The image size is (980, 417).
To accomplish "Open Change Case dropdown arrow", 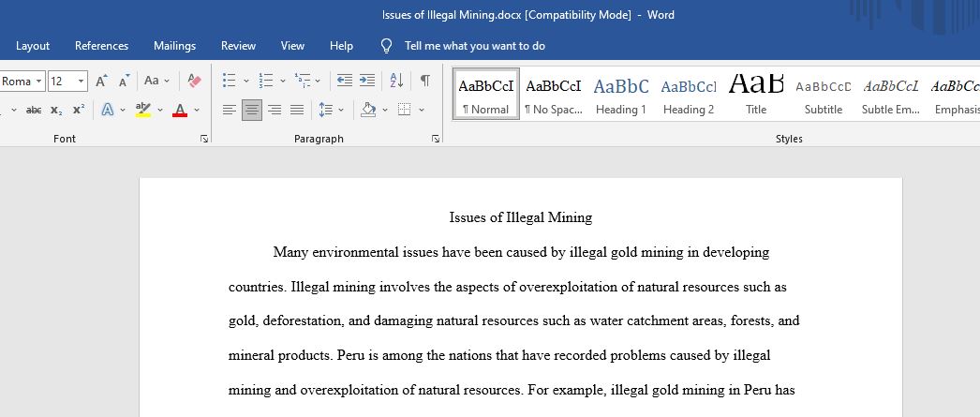I will coord(166,81).
